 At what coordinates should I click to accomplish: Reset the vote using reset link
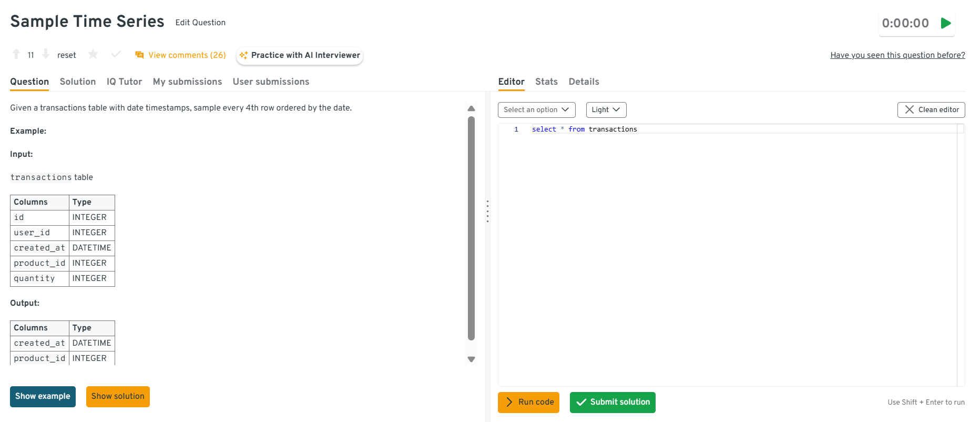(x=67, y=55)
